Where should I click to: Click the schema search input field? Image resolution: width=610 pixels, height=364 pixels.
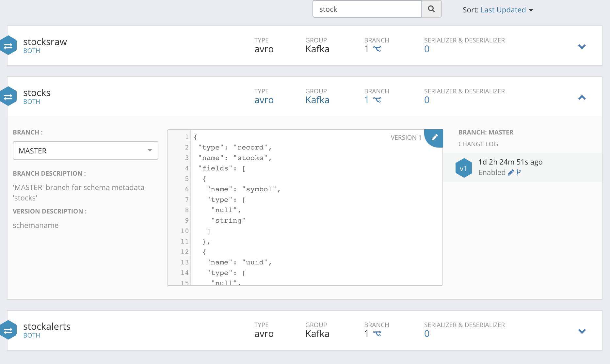367,9
